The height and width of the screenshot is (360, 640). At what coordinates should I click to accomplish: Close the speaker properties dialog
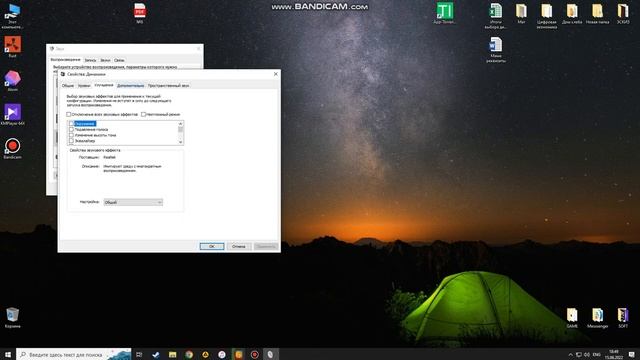(276, 74)
